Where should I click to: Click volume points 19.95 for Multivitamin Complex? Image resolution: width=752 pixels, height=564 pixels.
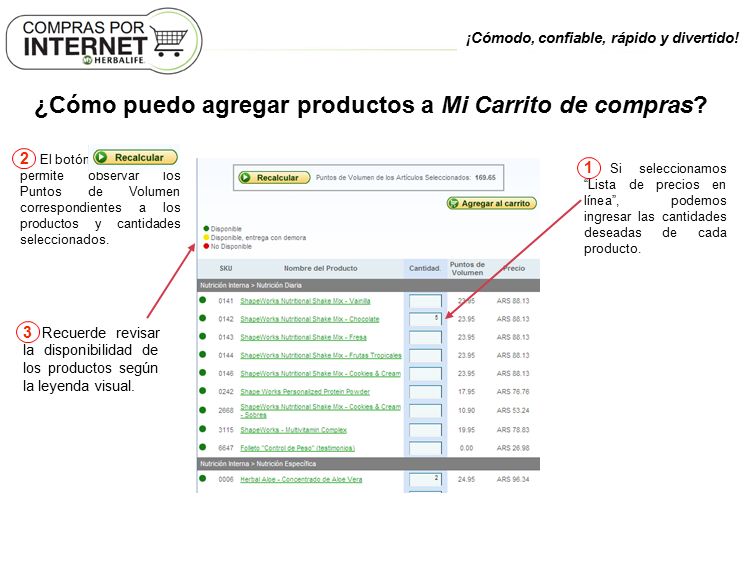[466, 430]
